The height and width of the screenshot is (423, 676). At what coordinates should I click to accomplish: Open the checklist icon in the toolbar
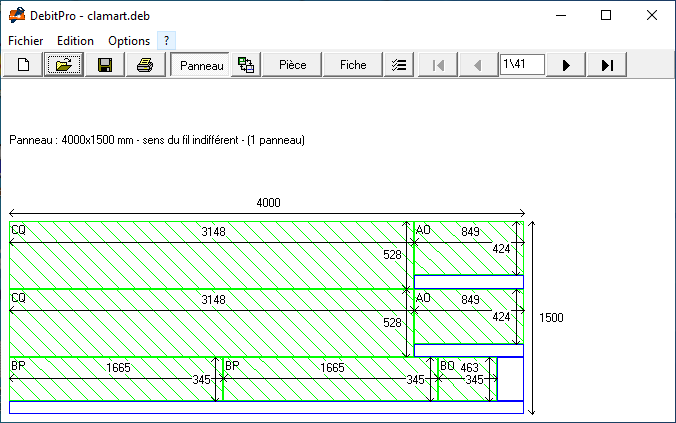coord(399,65)
